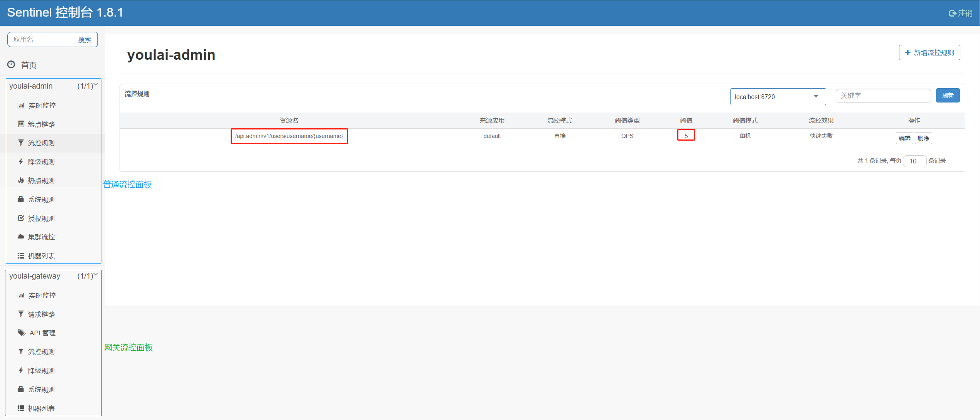Click the cloud icon beside 集群流控
The height and width of the screenshot is (420, 980).
point(21,237)
